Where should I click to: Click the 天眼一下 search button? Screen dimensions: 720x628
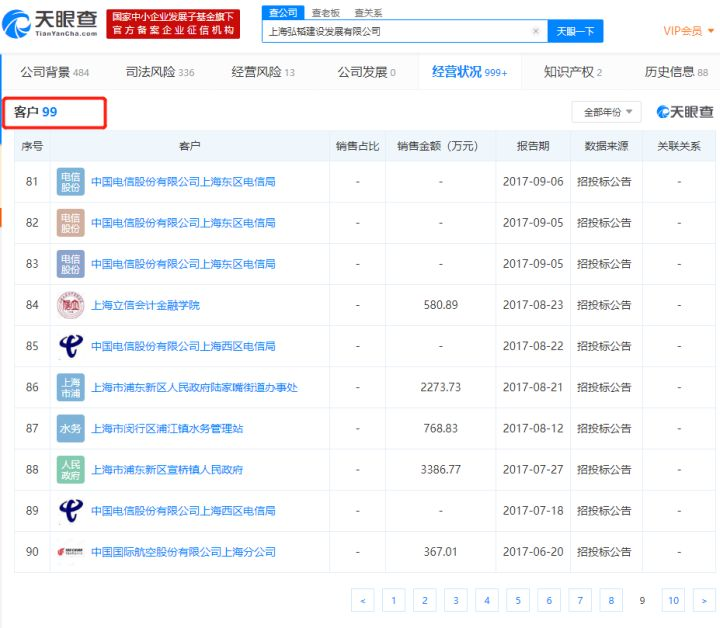(x=575, y=31)
